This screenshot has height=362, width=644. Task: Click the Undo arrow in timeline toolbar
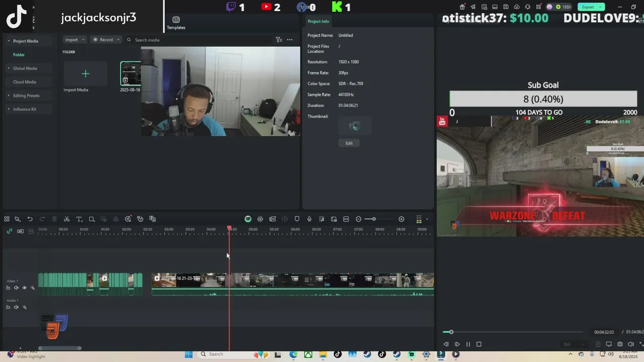pos(30,219)
